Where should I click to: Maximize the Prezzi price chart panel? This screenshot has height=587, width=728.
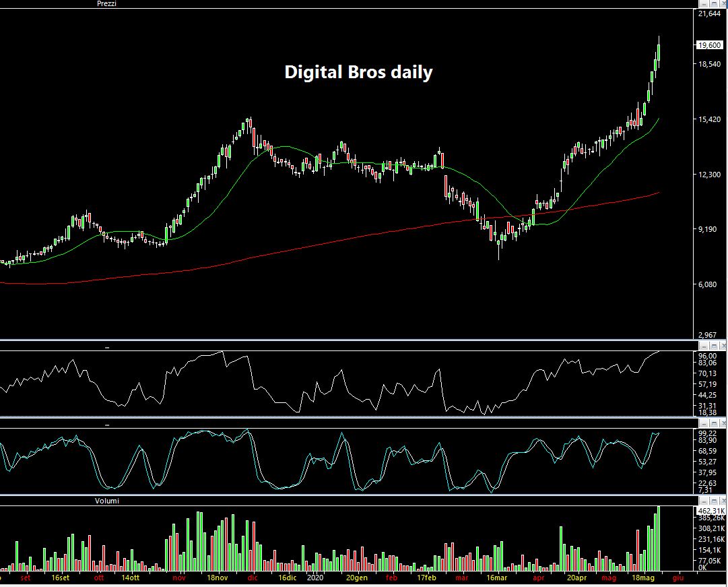[714, 4]
